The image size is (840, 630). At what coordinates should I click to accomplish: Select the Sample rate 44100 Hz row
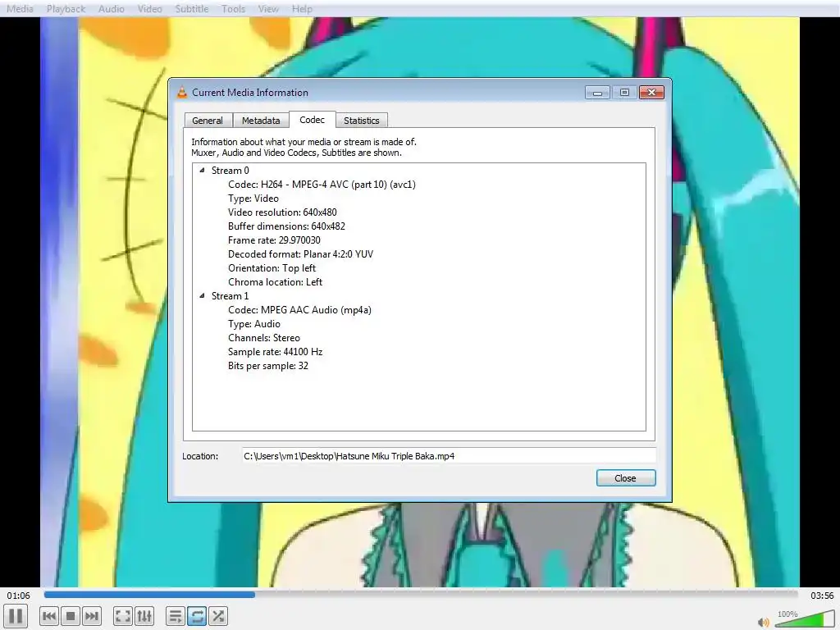tap(276, 351)
